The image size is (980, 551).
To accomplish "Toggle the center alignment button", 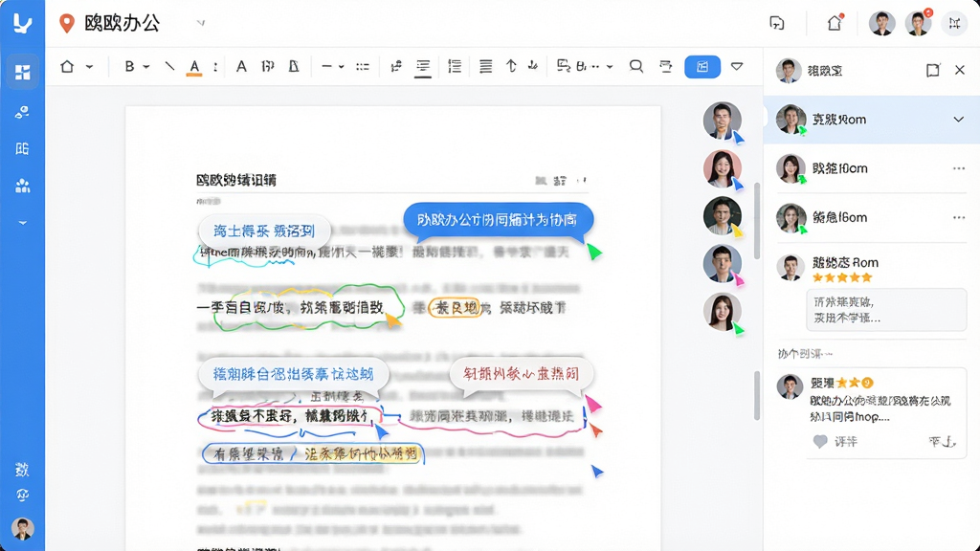I will (x=423, y=67).
